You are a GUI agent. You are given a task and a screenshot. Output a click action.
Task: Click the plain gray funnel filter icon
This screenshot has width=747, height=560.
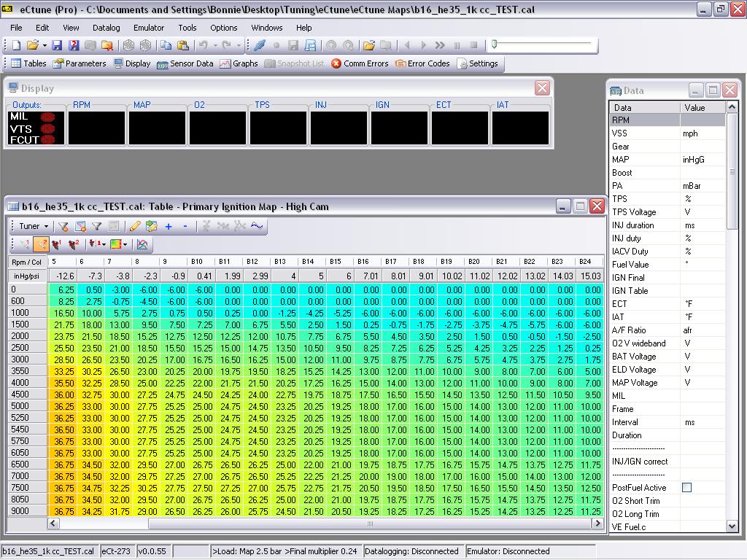click(97, 226)
